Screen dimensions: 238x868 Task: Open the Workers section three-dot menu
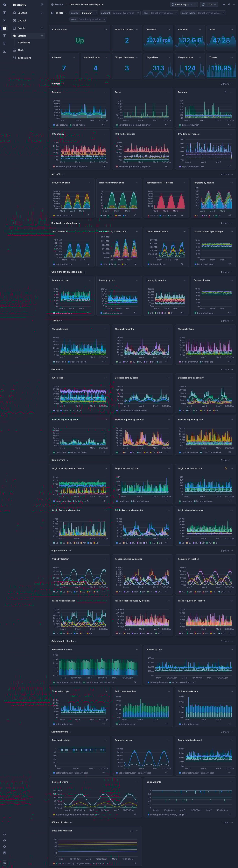(x=233, y=84)
